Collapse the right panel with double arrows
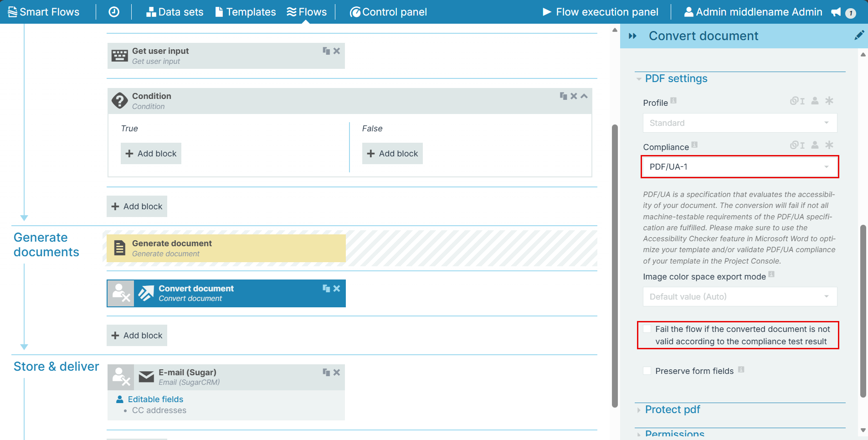Viewport: 868px width, 440px height. click(x=632, y=36)
